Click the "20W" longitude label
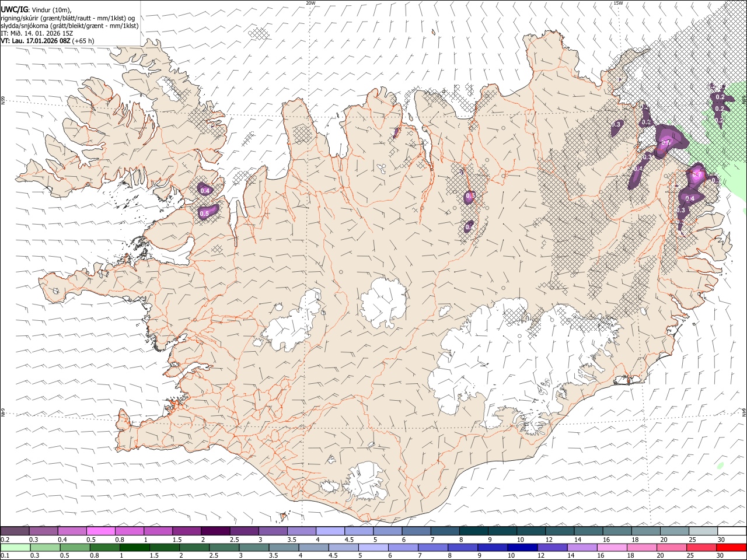Screen dimensions: 747x560 (310, 3)
